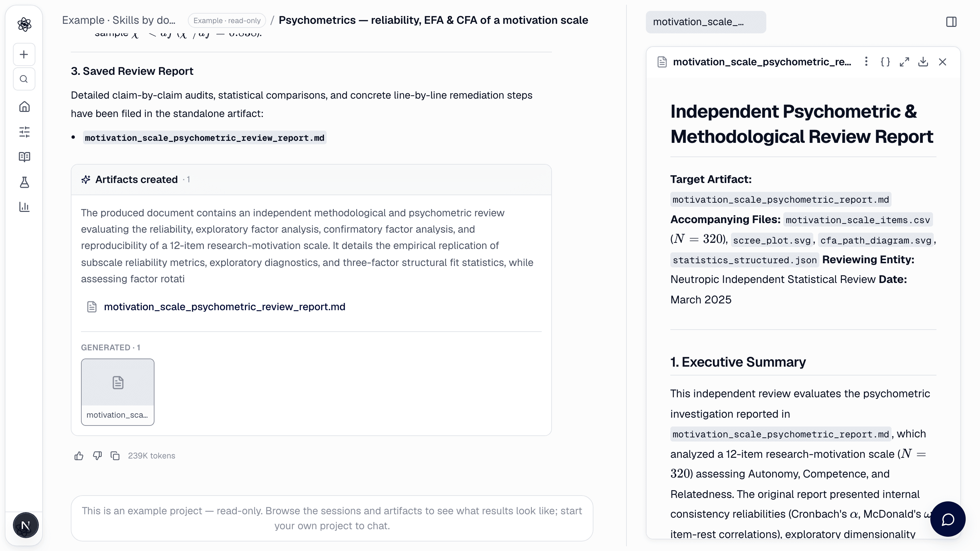Open the bar chart icon in sidebar
The width and height of the screenshot is (980, 551).
coord(24,207)
